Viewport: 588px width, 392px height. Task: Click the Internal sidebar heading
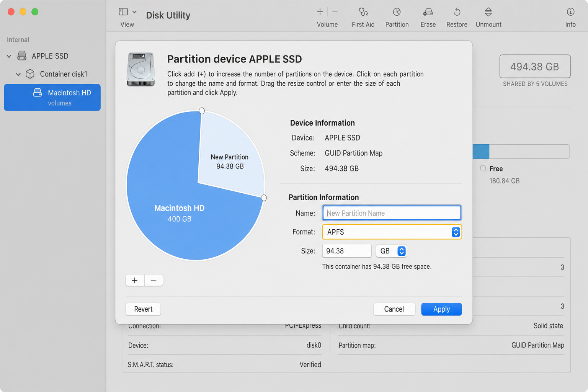click(18, 40)
